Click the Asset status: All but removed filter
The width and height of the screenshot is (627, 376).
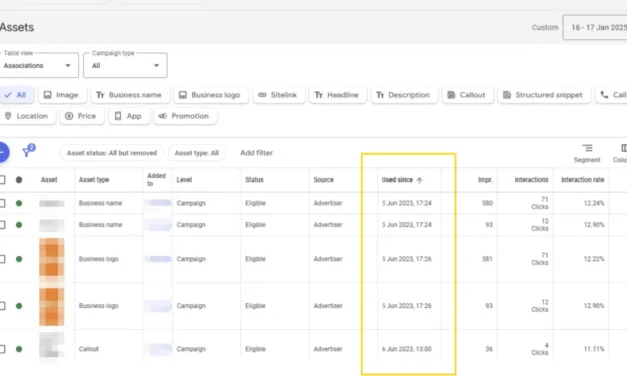click(112, 153)
